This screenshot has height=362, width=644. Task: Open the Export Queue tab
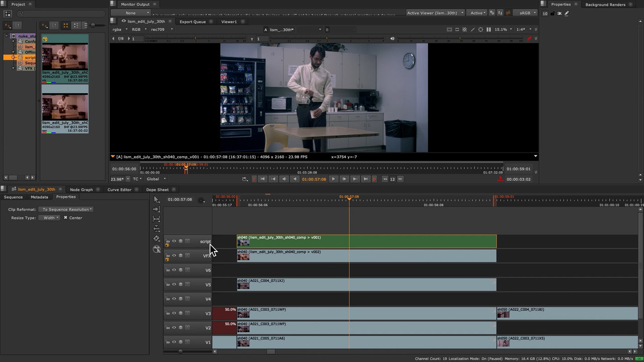[193, 21]
